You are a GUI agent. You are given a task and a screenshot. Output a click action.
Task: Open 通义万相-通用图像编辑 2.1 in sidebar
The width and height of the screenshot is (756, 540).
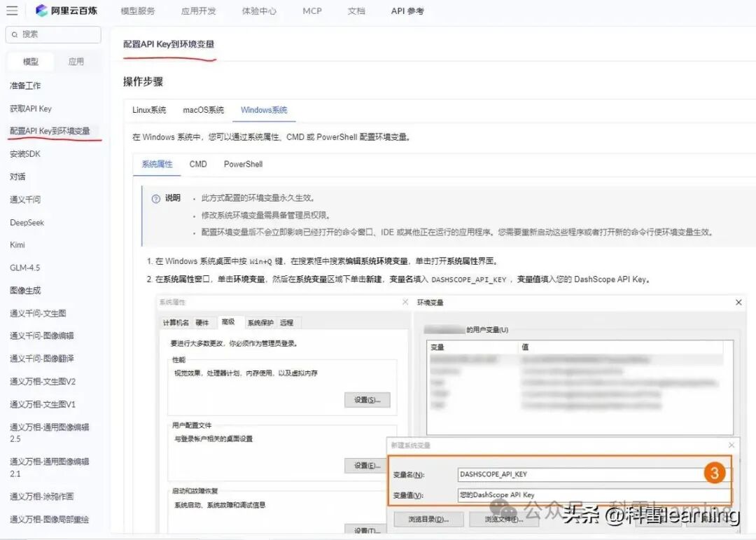(x=50, y=467)
